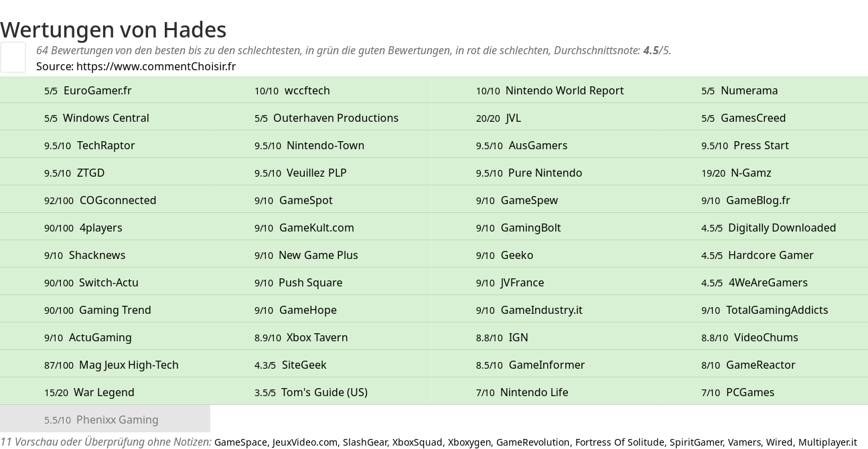Open the TotalGamingAddicts review

click(x=765, y=310)
